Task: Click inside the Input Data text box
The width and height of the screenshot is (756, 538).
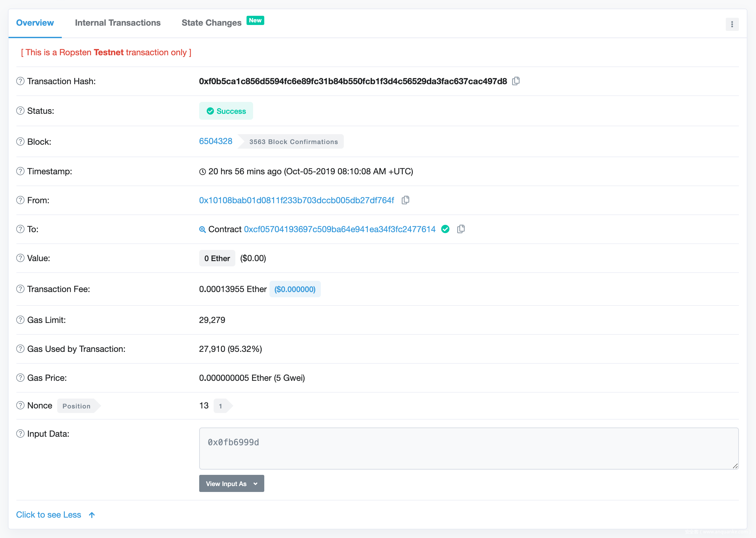Action: pyautogui.click(x=468, y=449)
